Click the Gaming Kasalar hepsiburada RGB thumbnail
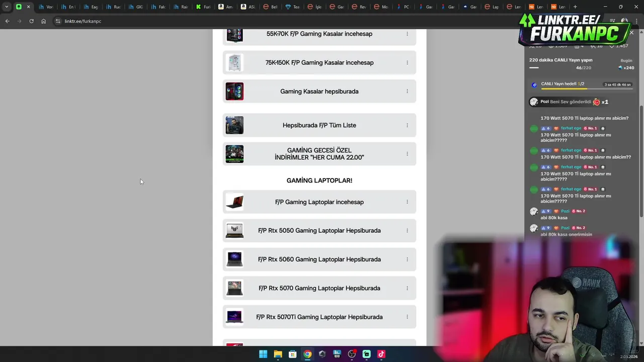 pyautogui.click(x=234, y=92)
